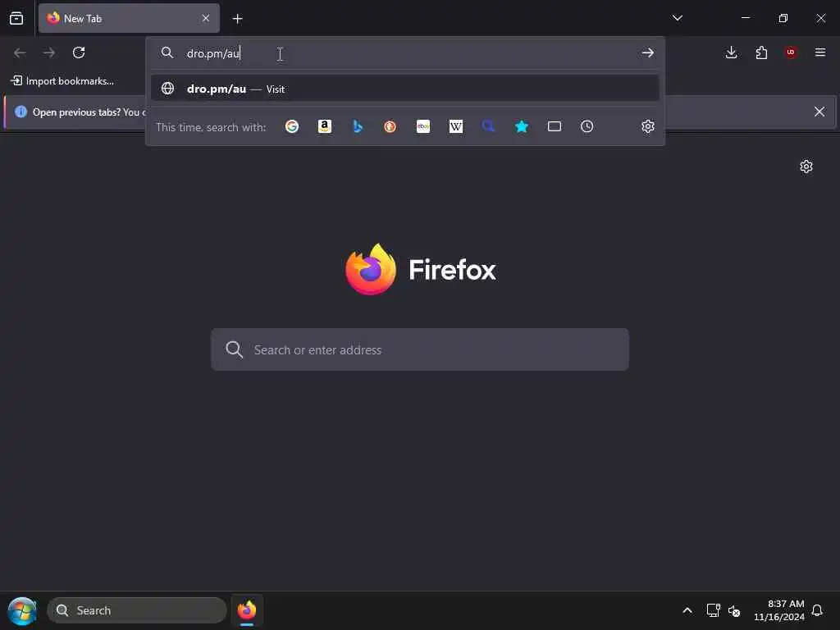The image size is (840, 630).
Task: Select the dro.pm/au — Visit suggestion
Action: coord(405,89)
